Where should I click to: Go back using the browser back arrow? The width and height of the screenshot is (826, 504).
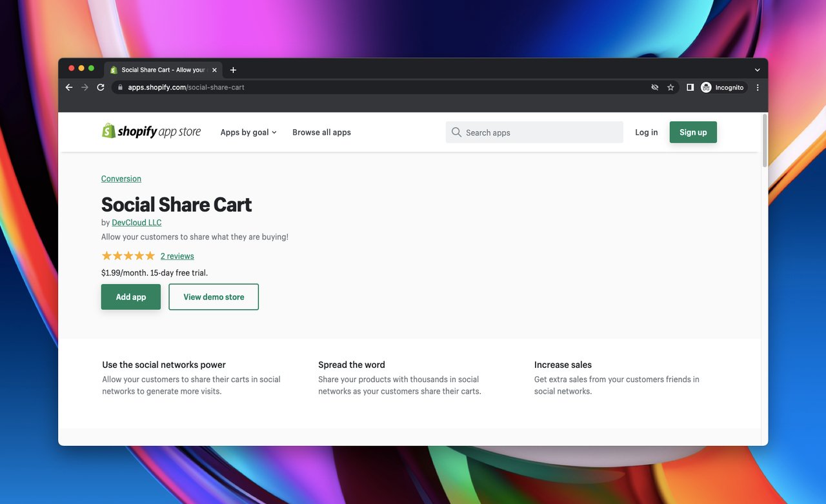[x=69, y=88]
